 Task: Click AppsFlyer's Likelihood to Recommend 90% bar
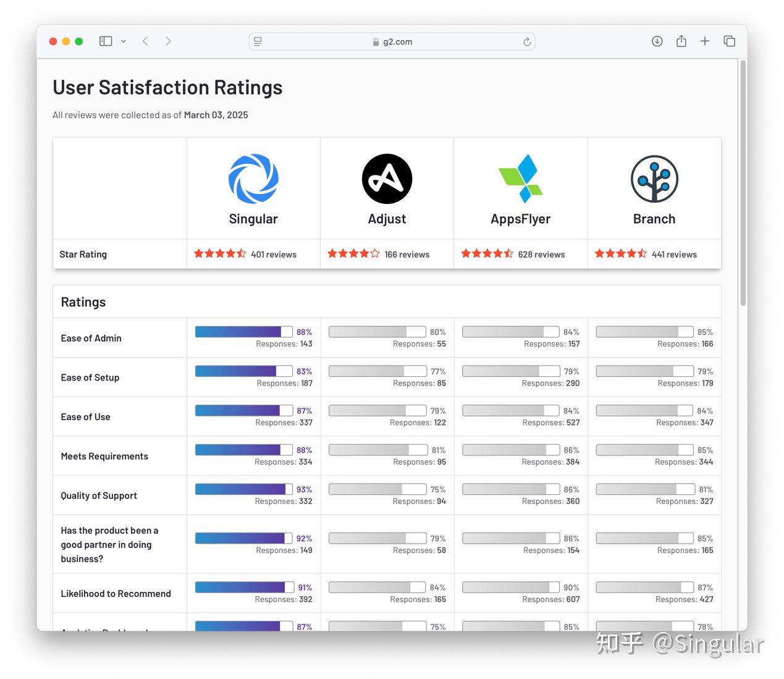511,588
